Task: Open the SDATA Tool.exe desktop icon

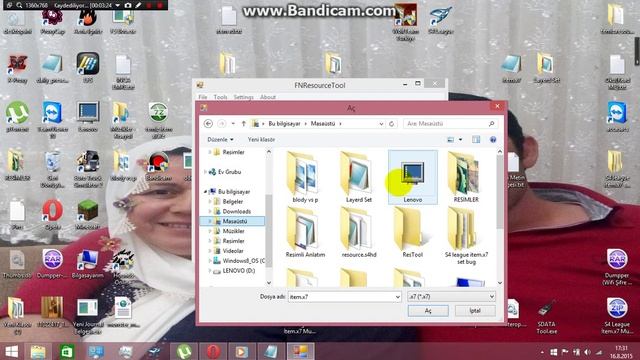Action: [x=546, y=316]
